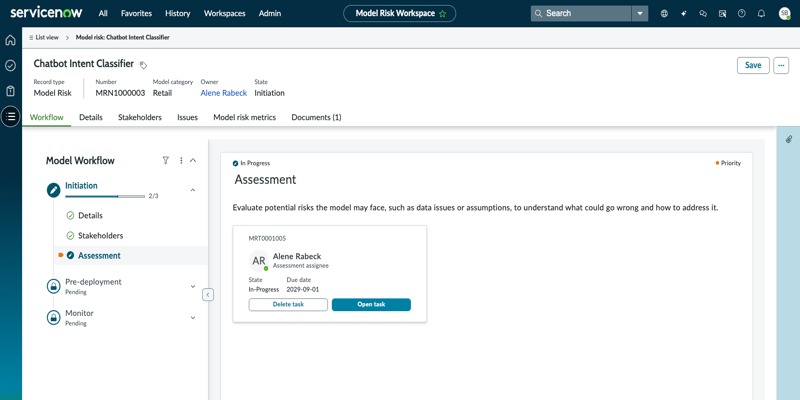Open the Home icon in left sidebar
This screenshot has height=400, width=800.
[x=10, y=40]
